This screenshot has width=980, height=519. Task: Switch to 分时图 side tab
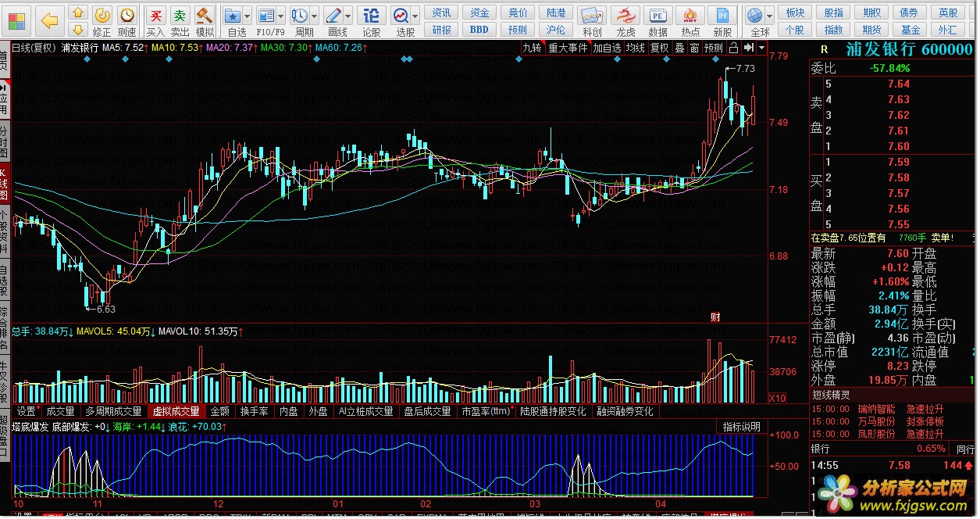pos(5,142)
